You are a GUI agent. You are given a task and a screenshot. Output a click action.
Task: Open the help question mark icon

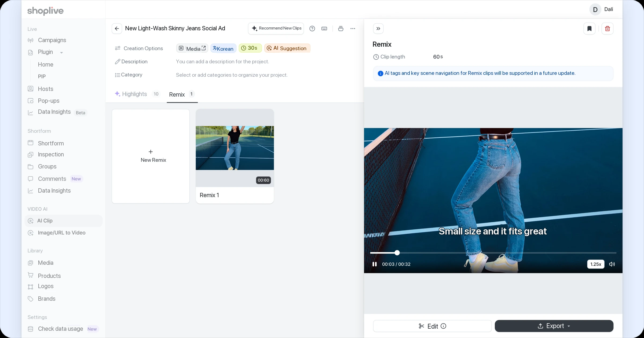click(312, 28)
